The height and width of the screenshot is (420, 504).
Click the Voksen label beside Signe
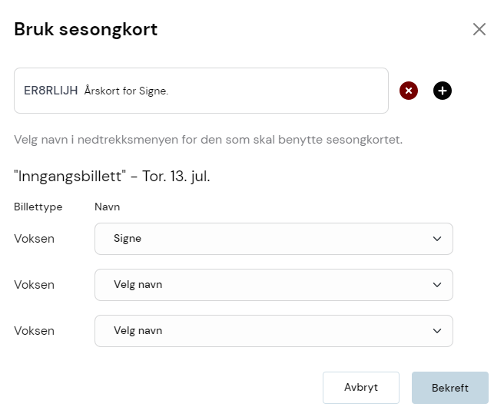34,239
